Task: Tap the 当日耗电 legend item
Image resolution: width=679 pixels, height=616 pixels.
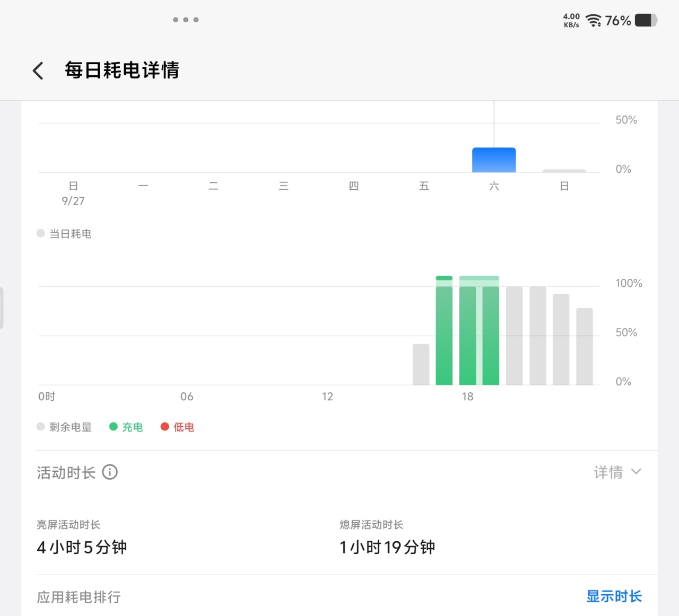Action: tap(64, 234)
